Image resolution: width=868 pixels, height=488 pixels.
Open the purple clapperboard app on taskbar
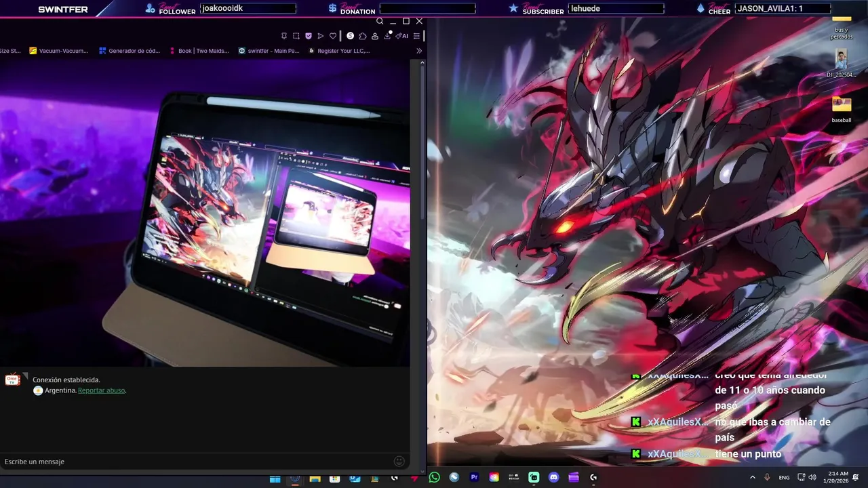574,477
